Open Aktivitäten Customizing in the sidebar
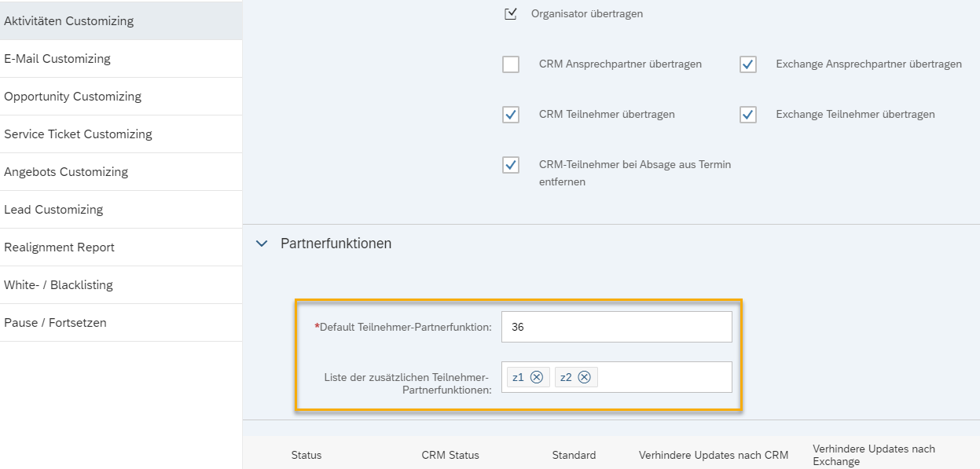Screen dimensions: 980x469 pos(69,21)
